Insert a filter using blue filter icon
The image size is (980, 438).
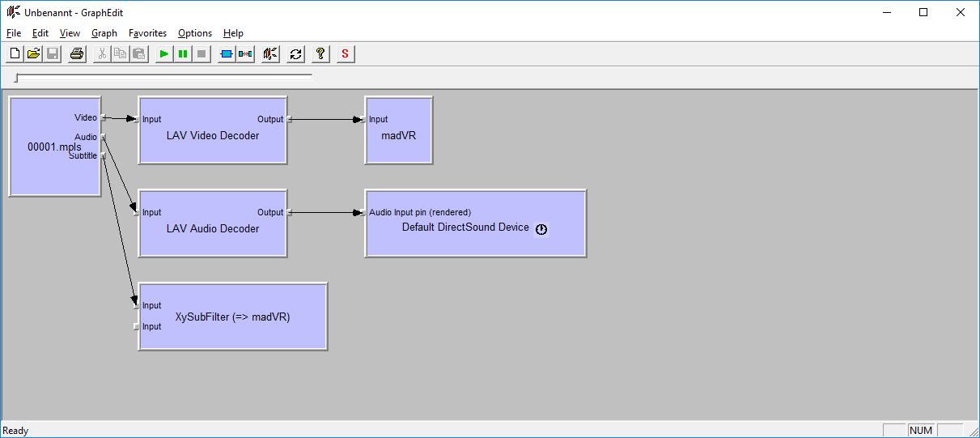pos(227,54)
